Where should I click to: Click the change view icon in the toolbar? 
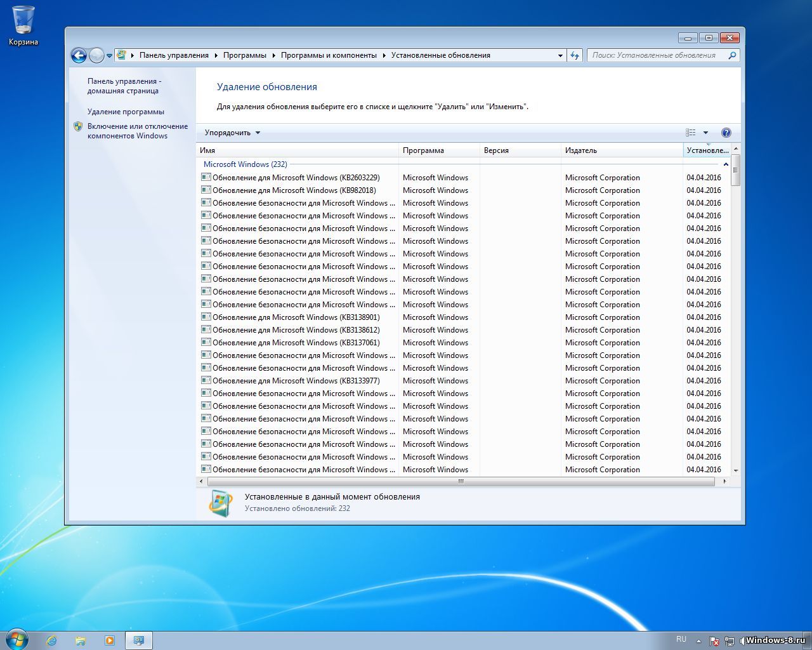(691, 133)
